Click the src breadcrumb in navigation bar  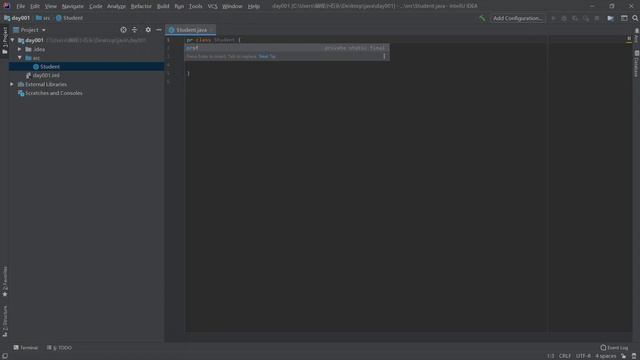tap(43, 18)
